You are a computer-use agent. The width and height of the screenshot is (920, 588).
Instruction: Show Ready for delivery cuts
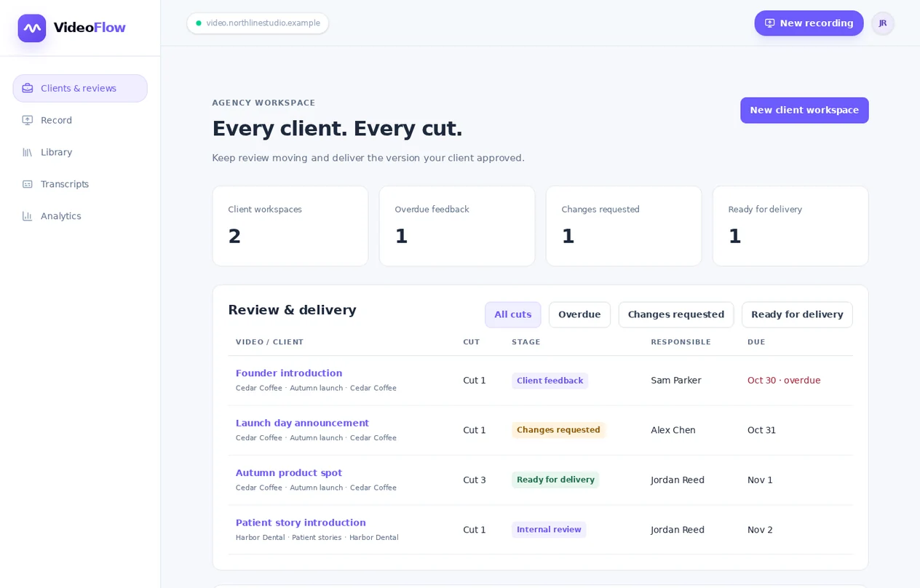point(797,314)
